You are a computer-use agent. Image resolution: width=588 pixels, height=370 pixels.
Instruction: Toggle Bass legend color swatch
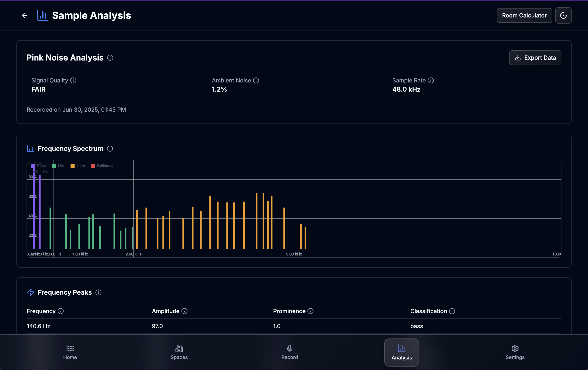coord(33,166)
